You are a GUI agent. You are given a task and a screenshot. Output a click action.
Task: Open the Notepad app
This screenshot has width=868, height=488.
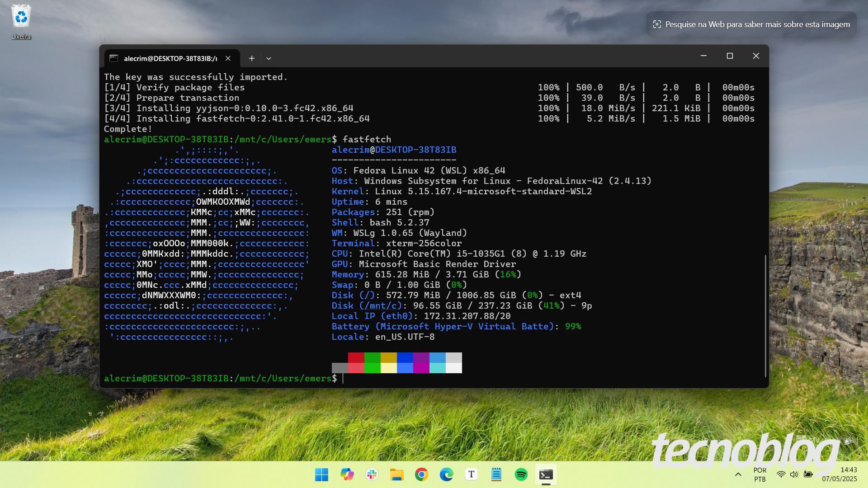click(x=496, y=475)
